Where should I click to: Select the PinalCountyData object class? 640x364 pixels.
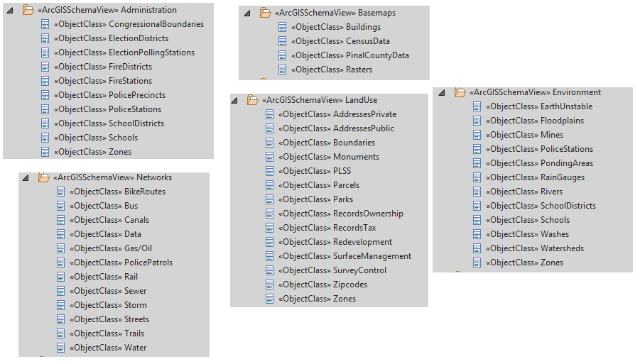(349, 55)
